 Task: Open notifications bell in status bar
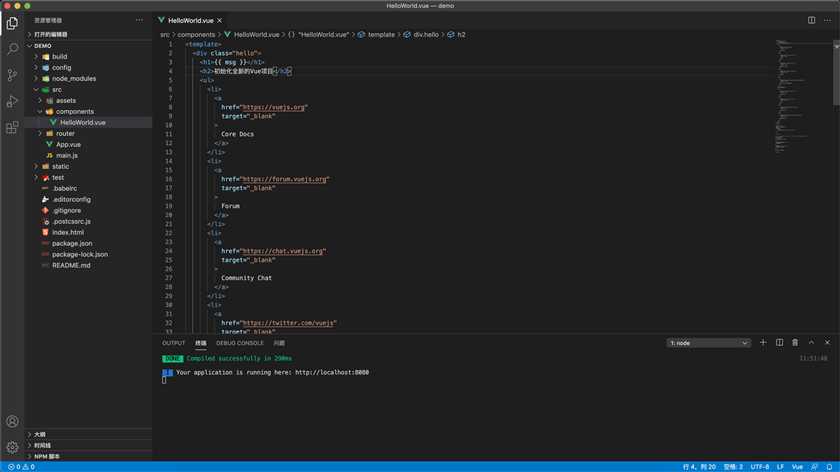point(829,467)
